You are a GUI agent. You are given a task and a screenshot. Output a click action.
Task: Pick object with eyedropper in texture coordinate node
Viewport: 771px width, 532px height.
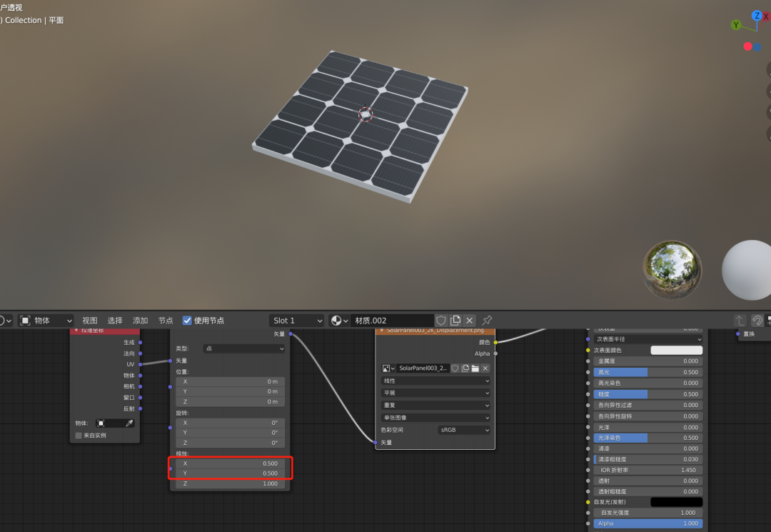[x=129, y=423]
